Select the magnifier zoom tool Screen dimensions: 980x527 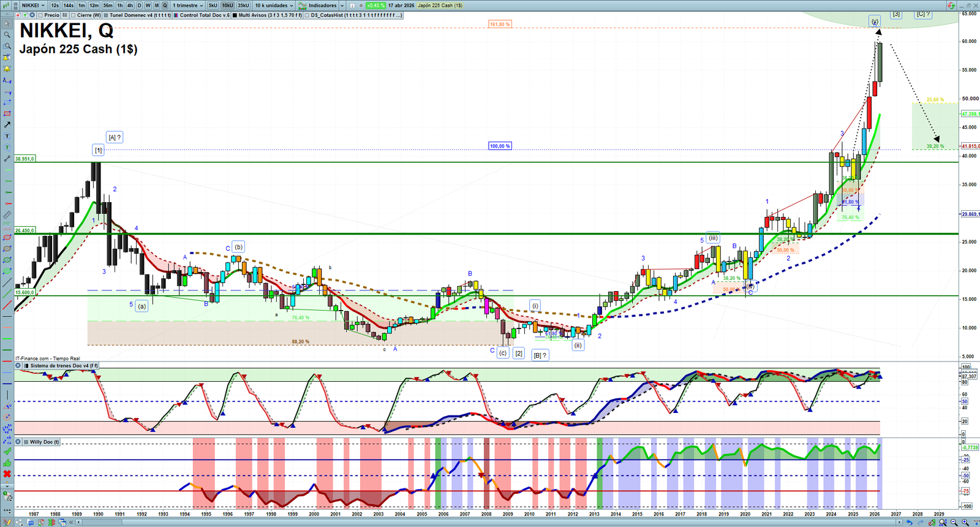pos(7,35)
